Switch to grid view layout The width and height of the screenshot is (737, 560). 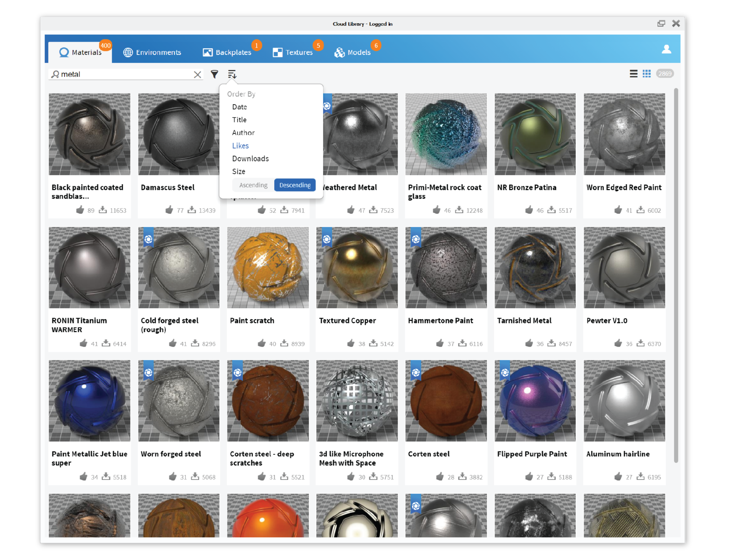pyautogui.click(x=647, y=74)
